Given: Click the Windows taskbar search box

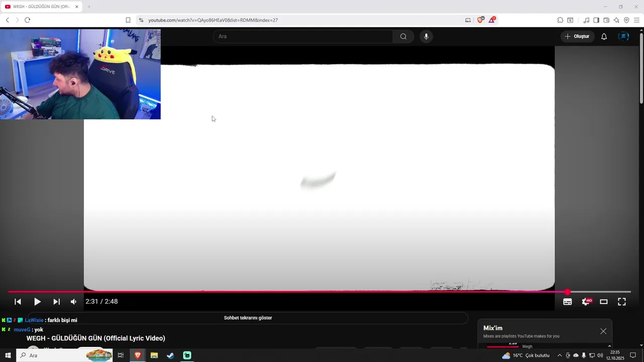Looking at the screenshot, I should (65, 355).
